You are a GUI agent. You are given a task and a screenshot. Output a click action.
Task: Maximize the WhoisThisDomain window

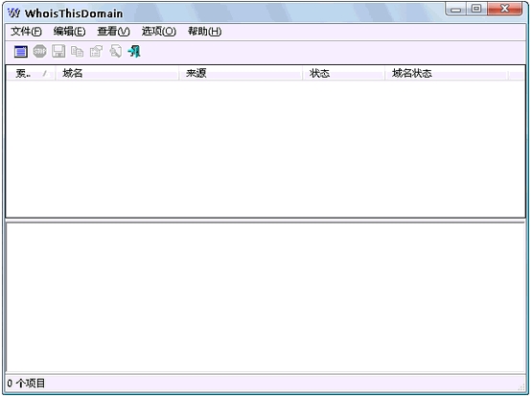coord(477,9)
